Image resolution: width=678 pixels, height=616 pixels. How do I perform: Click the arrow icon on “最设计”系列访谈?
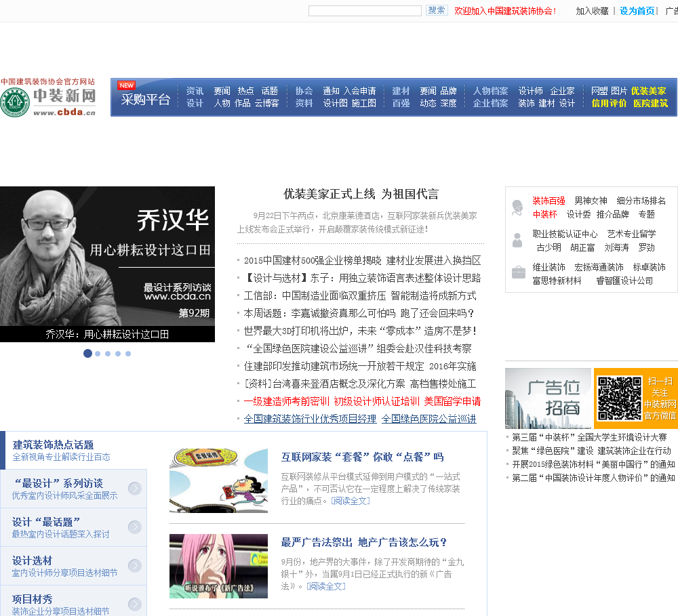click(135, 489)
